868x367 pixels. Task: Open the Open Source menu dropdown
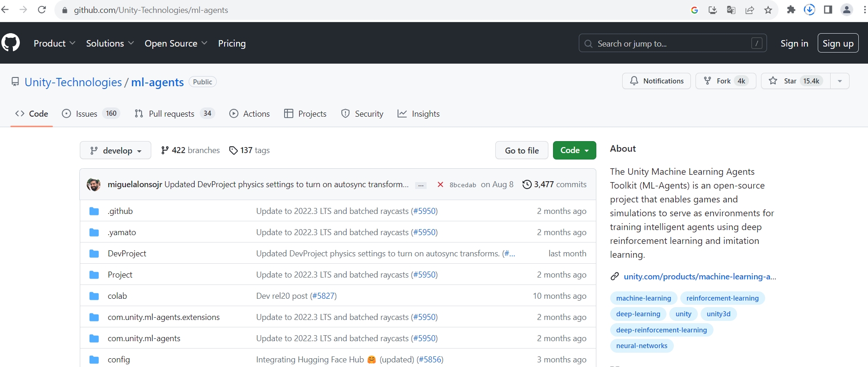point(176,43)
